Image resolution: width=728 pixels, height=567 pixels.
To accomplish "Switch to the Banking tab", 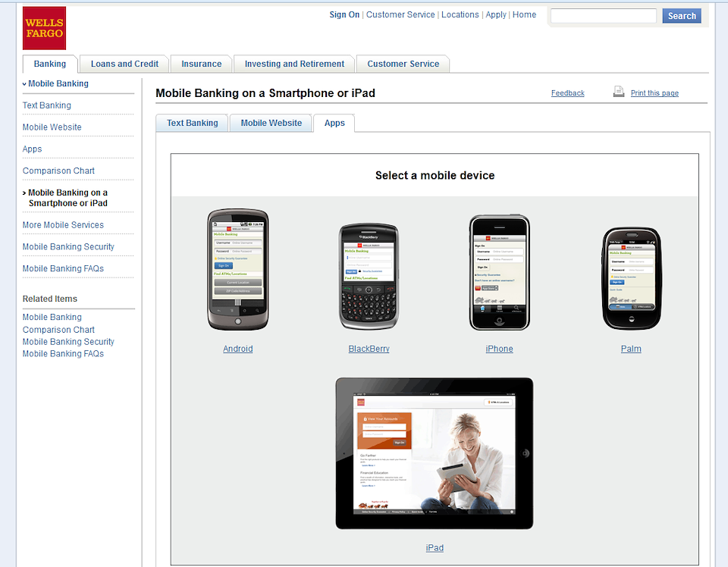I will tap(50, 64).
